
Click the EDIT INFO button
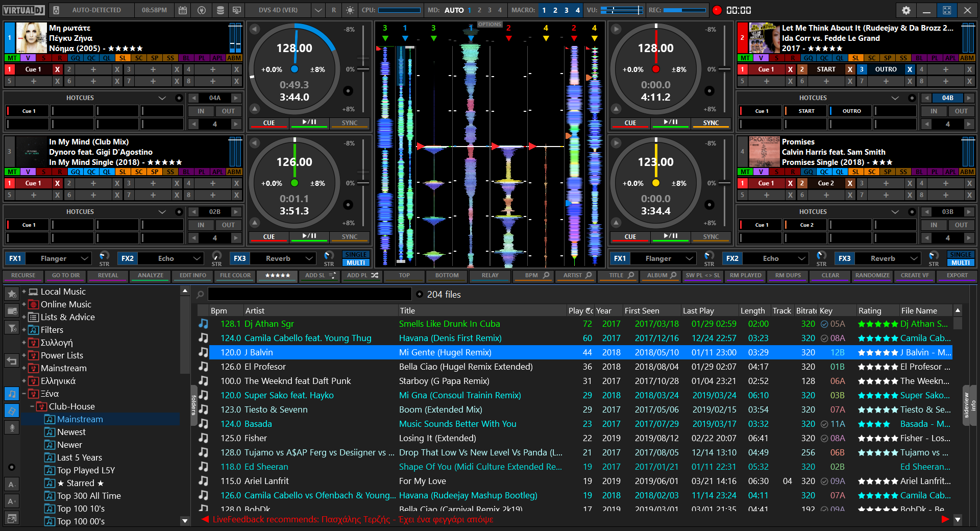coord(193,275)
